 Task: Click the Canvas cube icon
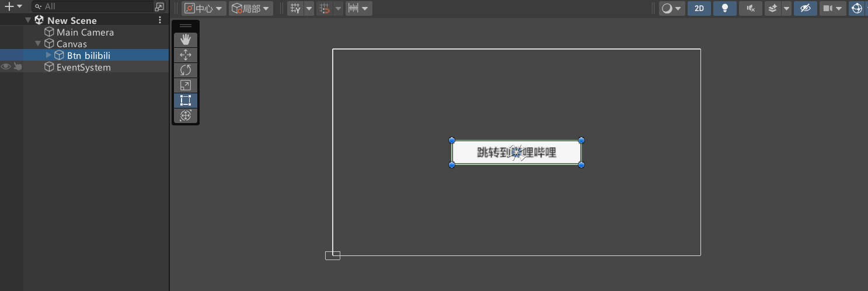[x=50, y=44]
